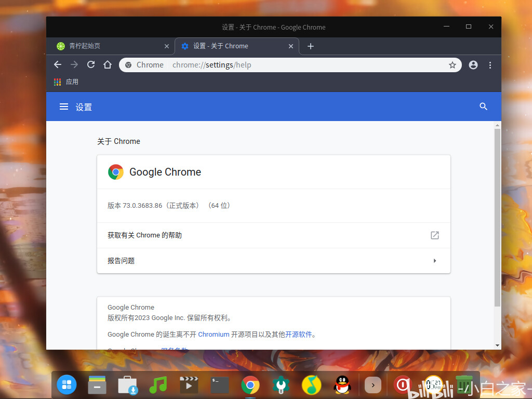Select the 设置 - 关于 Chrome tab
Viewport: 532px width, 399px height.
236,46
